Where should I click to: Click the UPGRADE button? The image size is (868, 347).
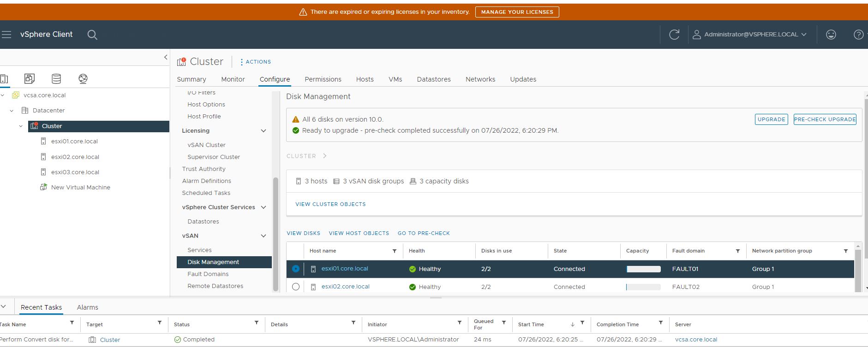772,119
